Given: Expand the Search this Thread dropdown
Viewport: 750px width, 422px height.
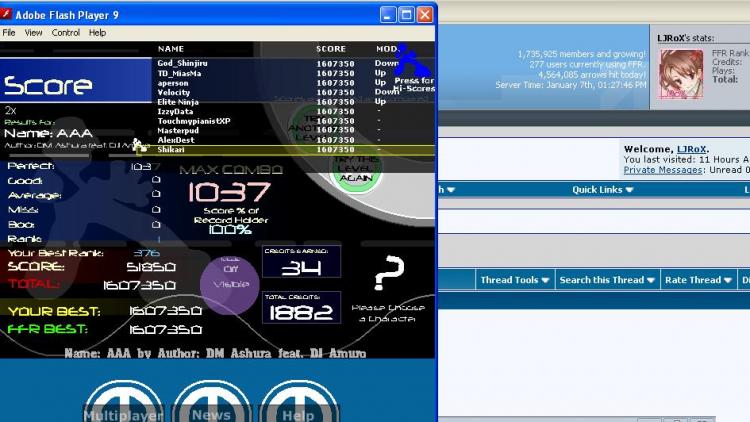Looking at the screenshot, I should tap(607, 280).
